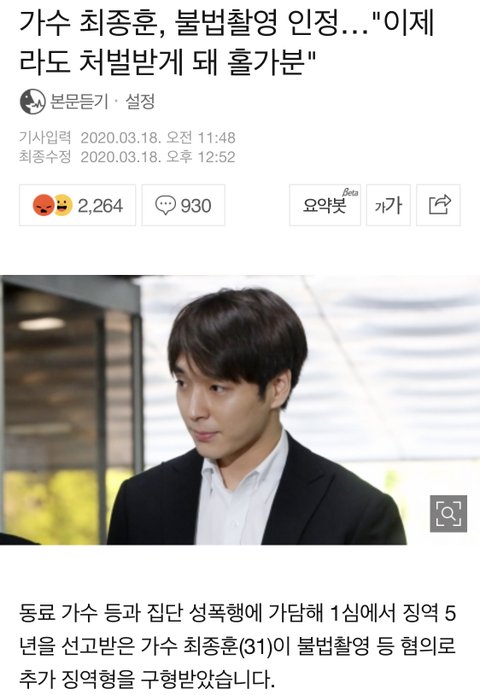Screen dimensions: 480x695
Task: Open reactions showing 2,264 count
Action: (x=78, y=205)
